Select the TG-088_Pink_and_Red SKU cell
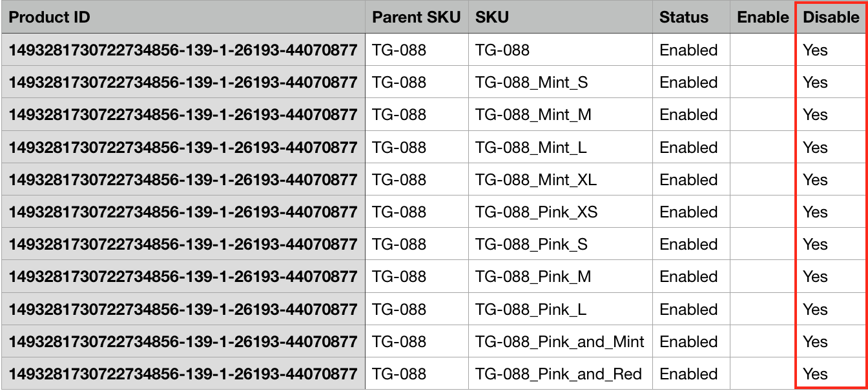The height and width of the screenshot is (391, 868). point(558,374)
